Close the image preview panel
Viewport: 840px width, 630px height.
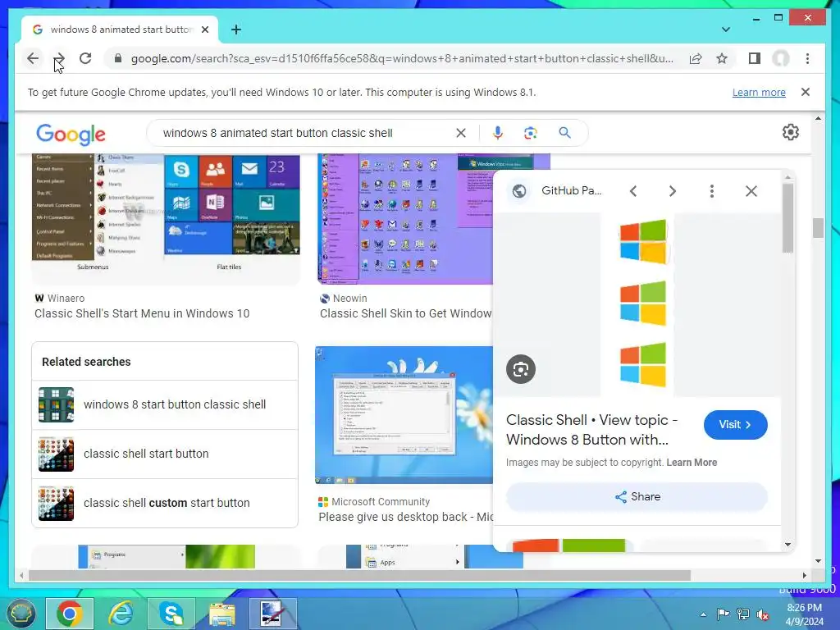751,191
